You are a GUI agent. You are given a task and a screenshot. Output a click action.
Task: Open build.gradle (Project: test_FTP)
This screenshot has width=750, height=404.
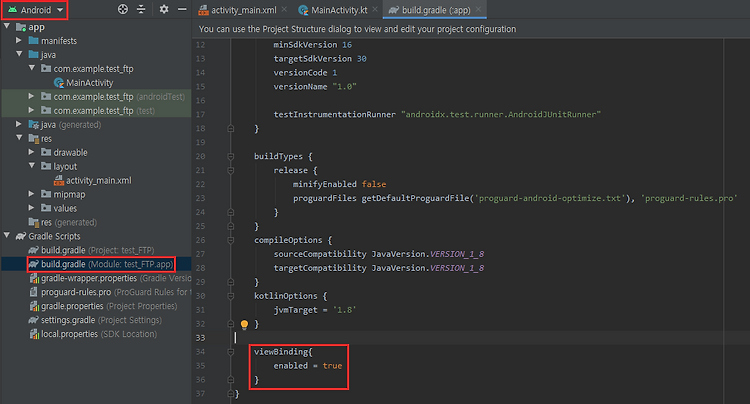click(98, 250)
